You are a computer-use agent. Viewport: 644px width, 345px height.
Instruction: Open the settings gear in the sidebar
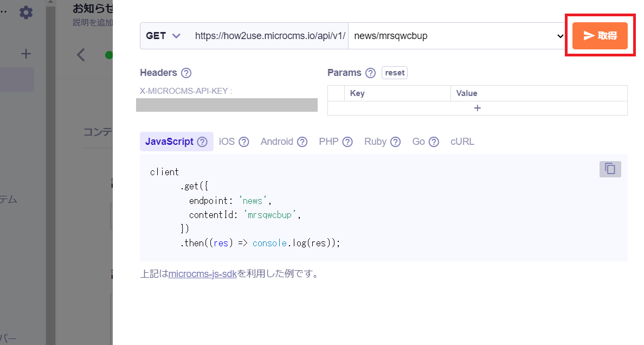(25, 12)
